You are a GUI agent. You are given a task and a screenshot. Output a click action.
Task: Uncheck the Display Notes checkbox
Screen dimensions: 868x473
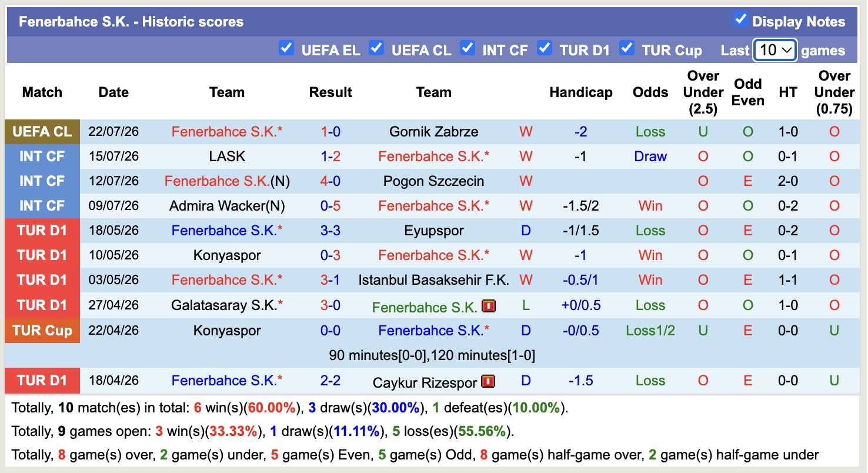click(740, 19)
